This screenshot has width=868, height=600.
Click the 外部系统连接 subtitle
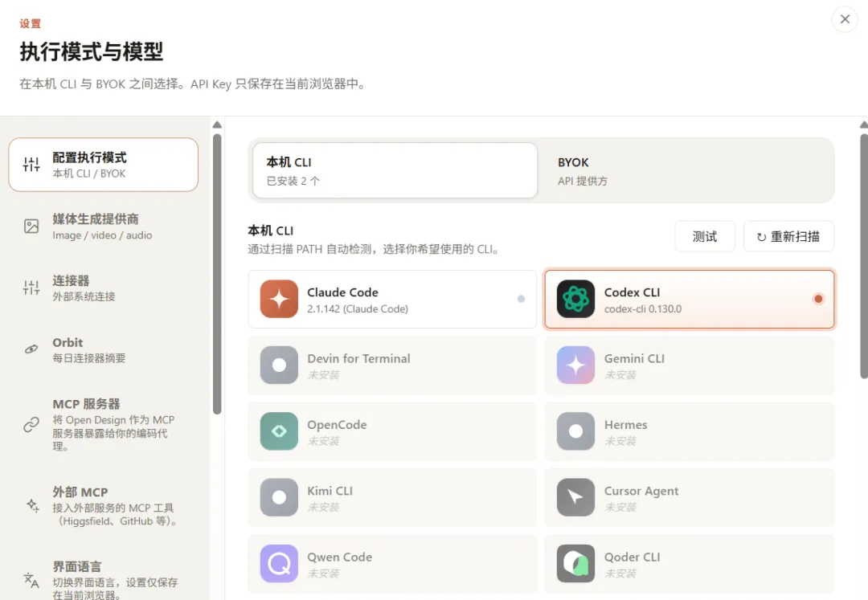pyautogui.click(x=84, y=296)
